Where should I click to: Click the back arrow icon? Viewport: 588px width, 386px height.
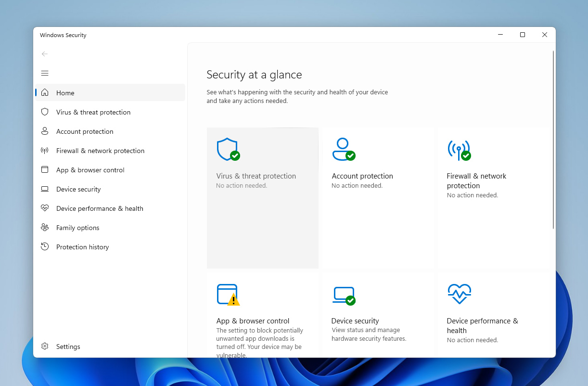pyautogui.click(x=45, y=54)
